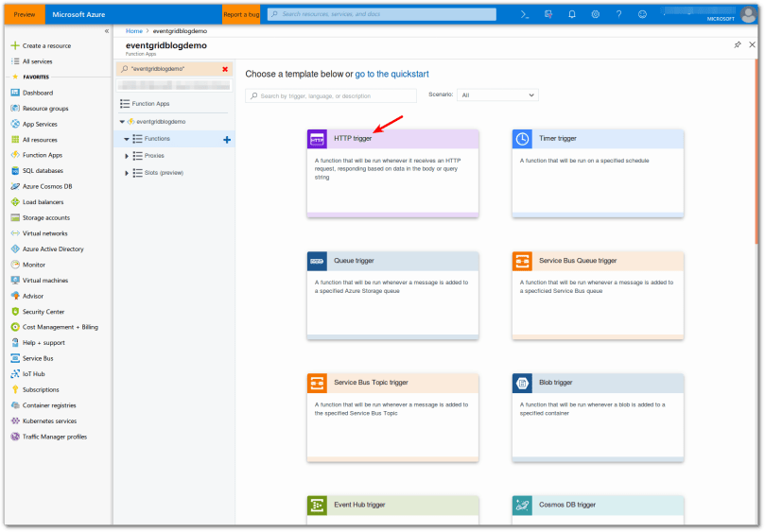
Task: Expand the Proxies tree node
Action: (128, 156)
